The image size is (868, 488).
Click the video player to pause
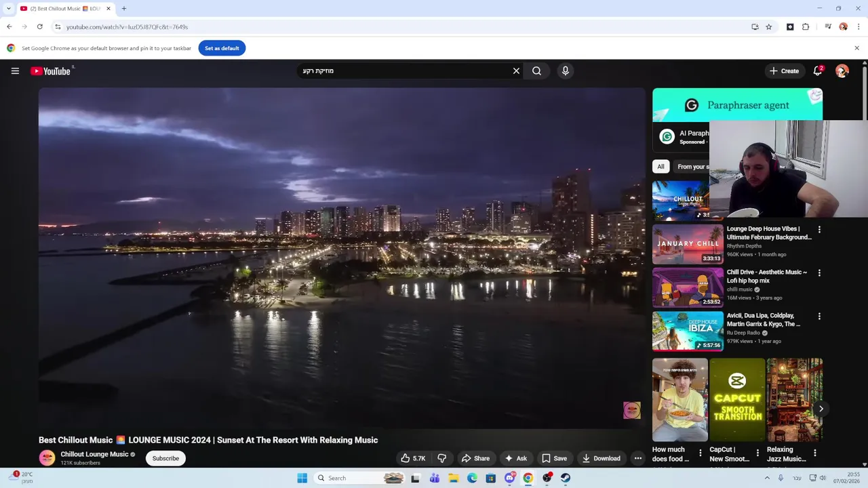342,258
